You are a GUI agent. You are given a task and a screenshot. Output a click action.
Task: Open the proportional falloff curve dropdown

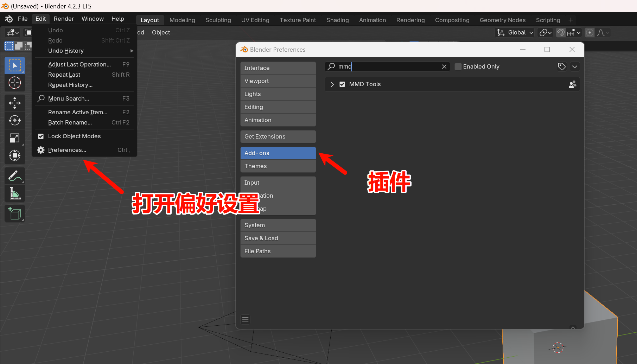[603, 33]
